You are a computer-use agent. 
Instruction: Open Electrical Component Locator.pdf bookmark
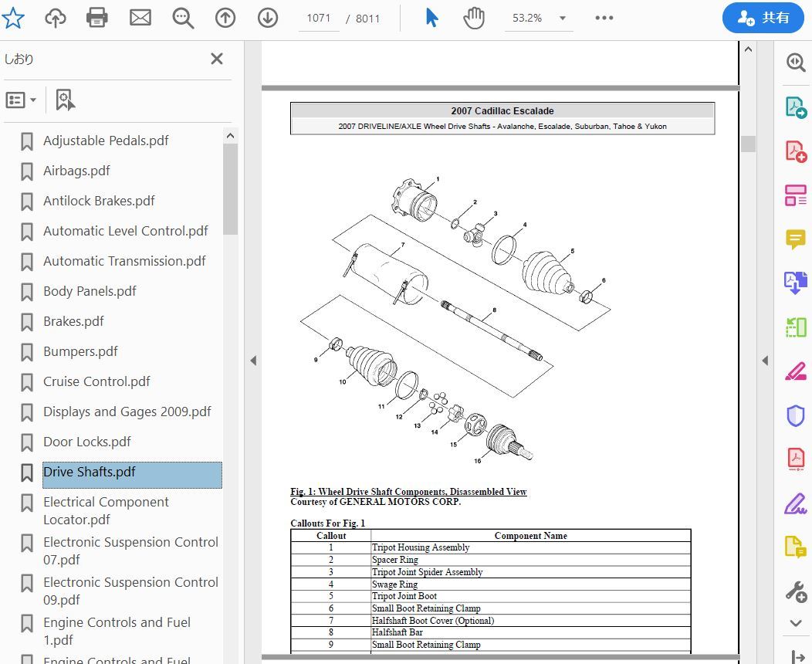pos(106,510)
